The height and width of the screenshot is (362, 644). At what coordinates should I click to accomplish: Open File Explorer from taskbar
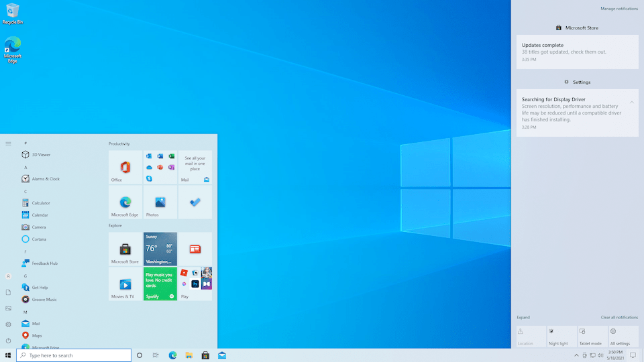(189, 355)
